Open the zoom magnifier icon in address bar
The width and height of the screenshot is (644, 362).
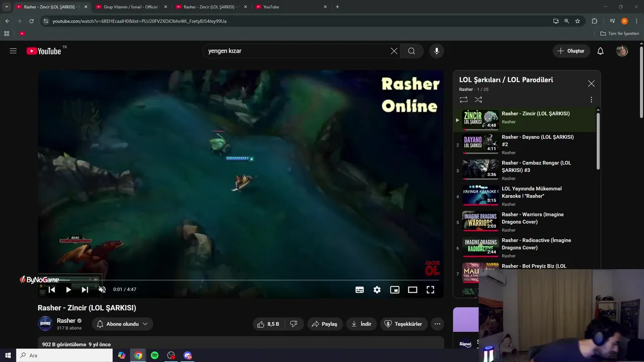coord(567,21)
